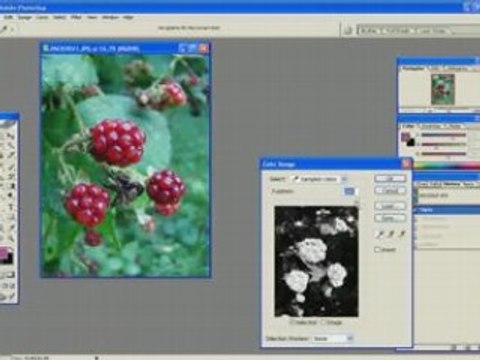Open the Layer menu
Viewport: 480px width, 360px height.
42,17
